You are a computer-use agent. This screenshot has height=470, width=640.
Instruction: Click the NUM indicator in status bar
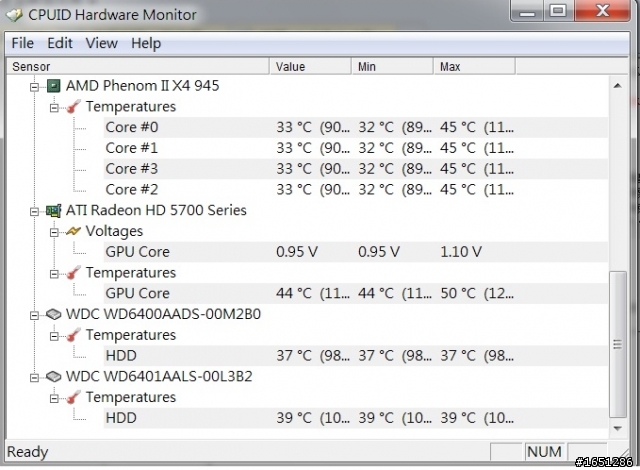pyautogui.click(x=544, y=452)
